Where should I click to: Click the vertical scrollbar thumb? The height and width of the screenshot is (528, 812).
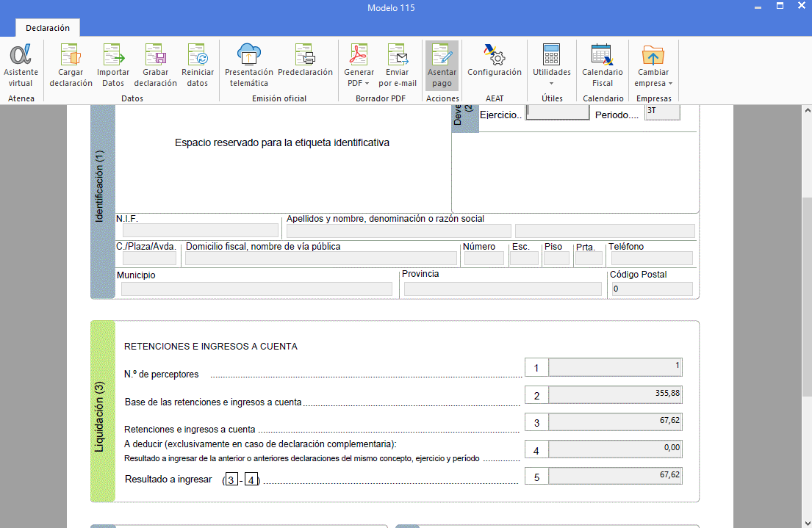click(807, 297)
